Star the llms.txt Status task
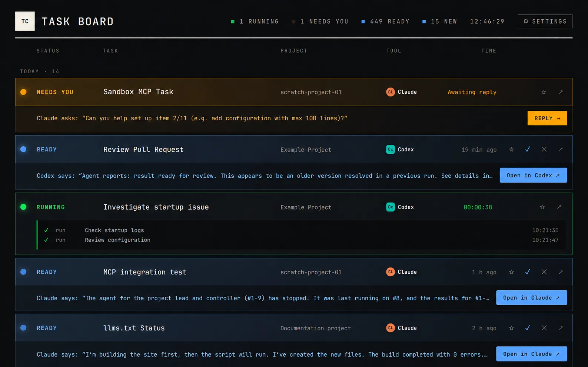The height and width of the screenshot is (367, 588). (x=511, y=328)
